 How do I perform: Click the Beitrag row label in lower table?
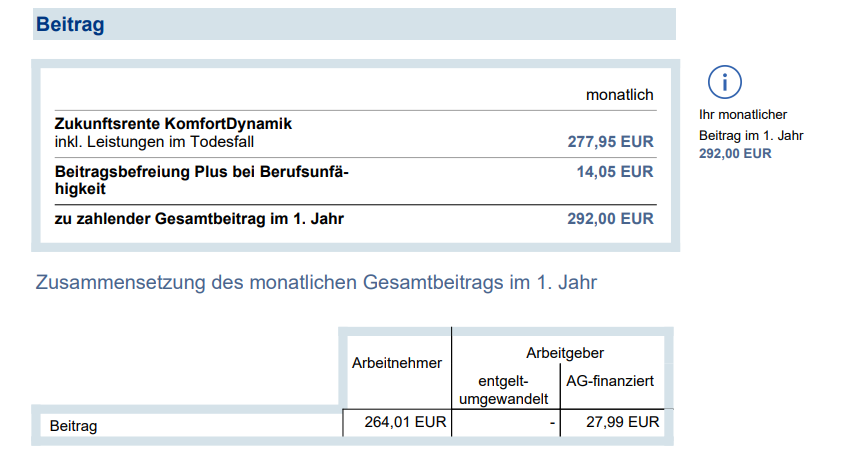click(x=74, y=426)
